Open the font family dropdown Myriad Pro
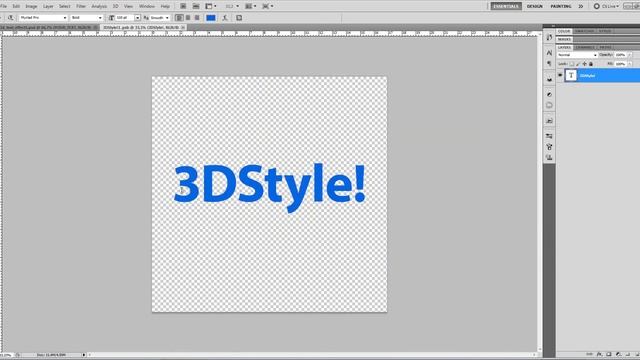 coord(43,18)
